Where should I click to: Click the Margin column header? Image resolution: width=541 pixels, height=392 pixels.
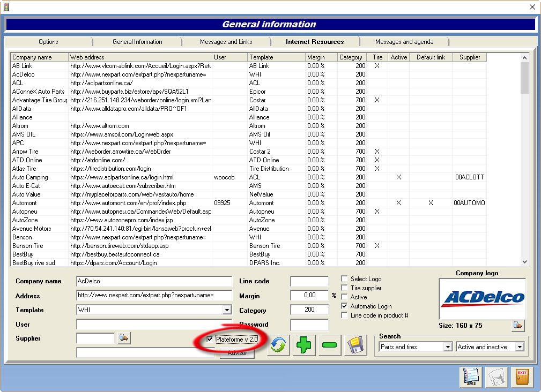pos(321,57)
